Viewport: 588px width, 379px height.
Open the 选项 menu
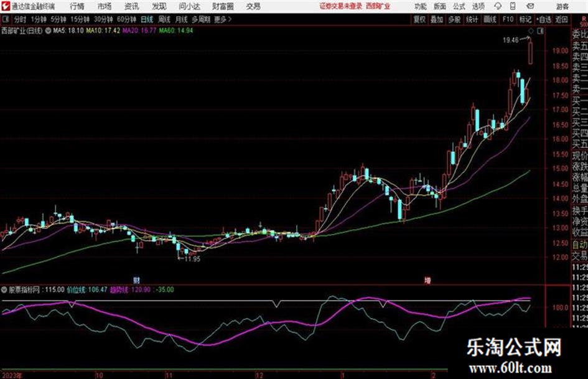(478, 6)
